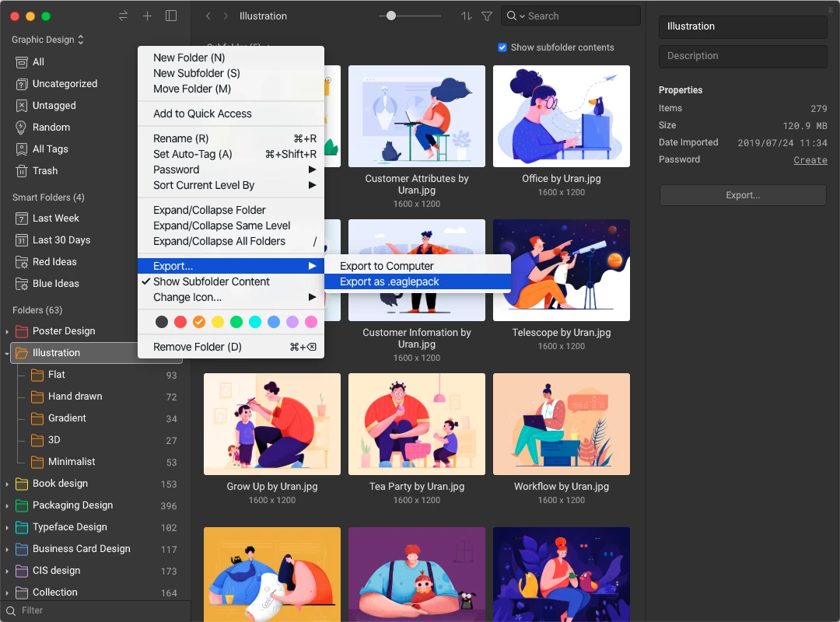840x622 pixels.
Task: Collapse the Illustration folder tree
Action: click(7, 353)
